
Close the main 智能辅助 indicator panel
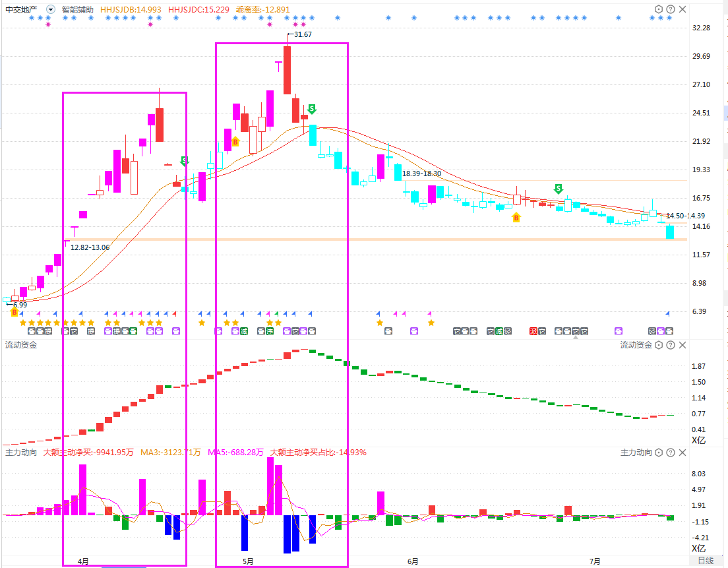(682, 9)
